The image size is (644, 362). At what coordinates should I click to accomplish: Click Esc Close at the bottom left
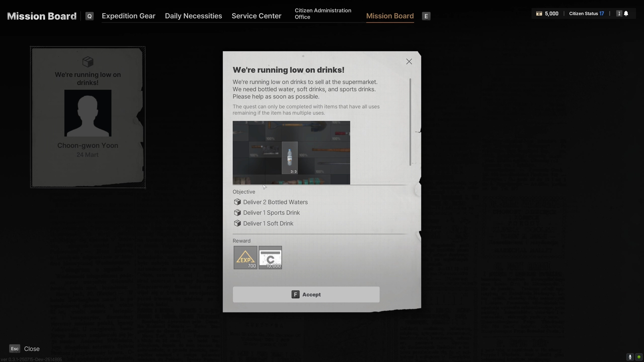[24, 349]
